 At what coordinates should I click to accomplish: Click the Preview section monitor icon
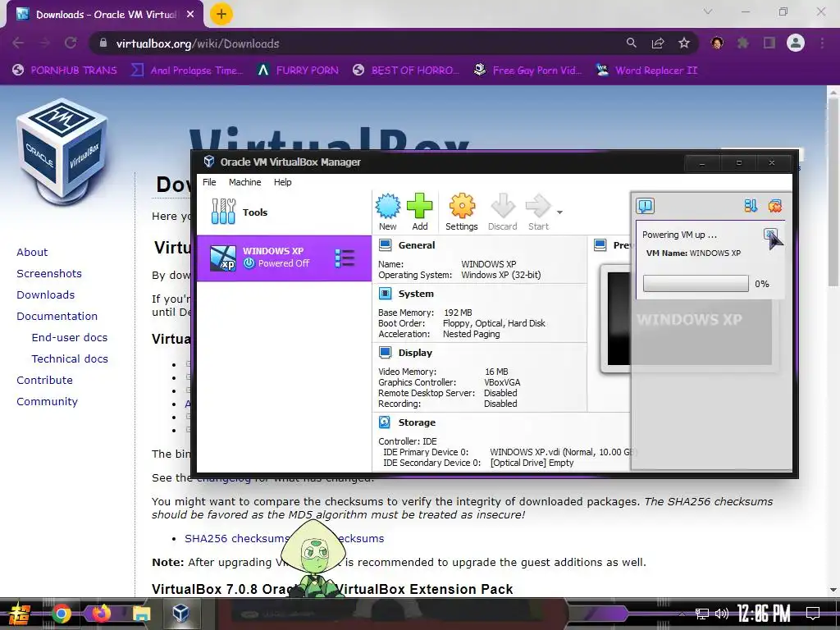[x=600, y=245]
